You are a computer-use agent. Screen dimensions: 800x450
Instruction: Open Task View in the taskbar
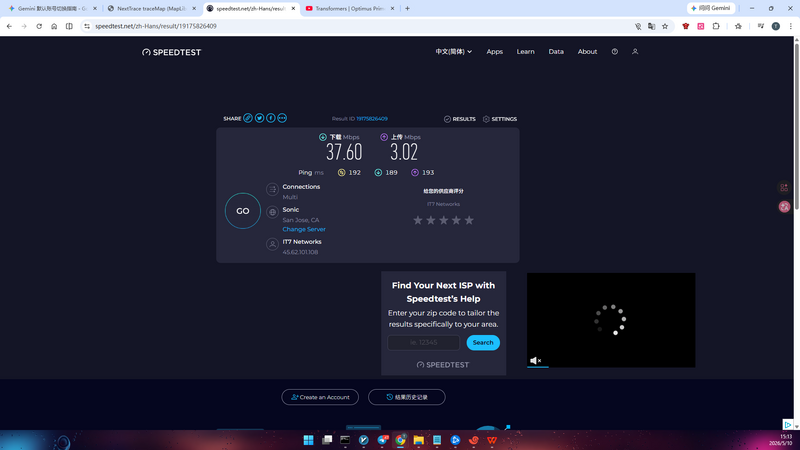[327, 440]
